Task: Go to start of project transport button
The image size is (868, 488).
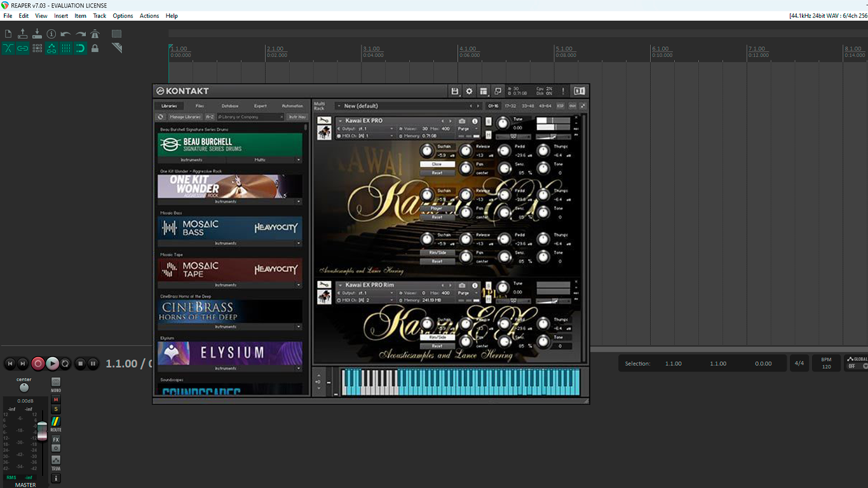Action: (x=10, y=363)
